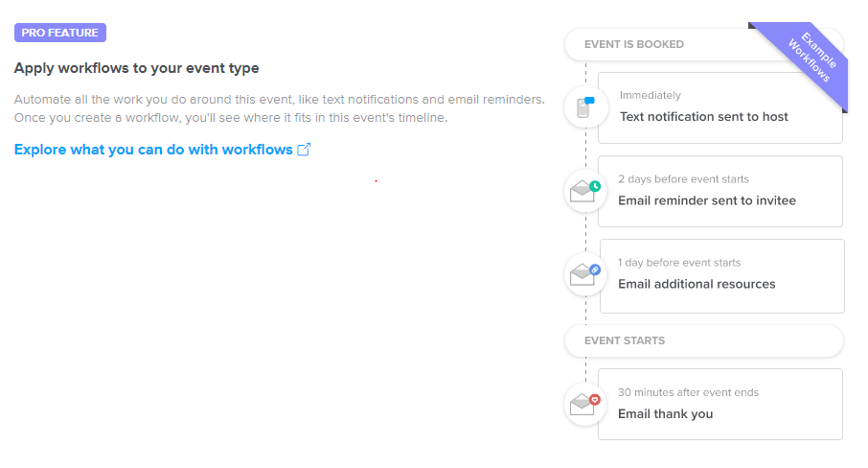Click the thank you heart envelope icon
Image resolution: width=868 pixels, height=468 pixels.
pos(585,405)
